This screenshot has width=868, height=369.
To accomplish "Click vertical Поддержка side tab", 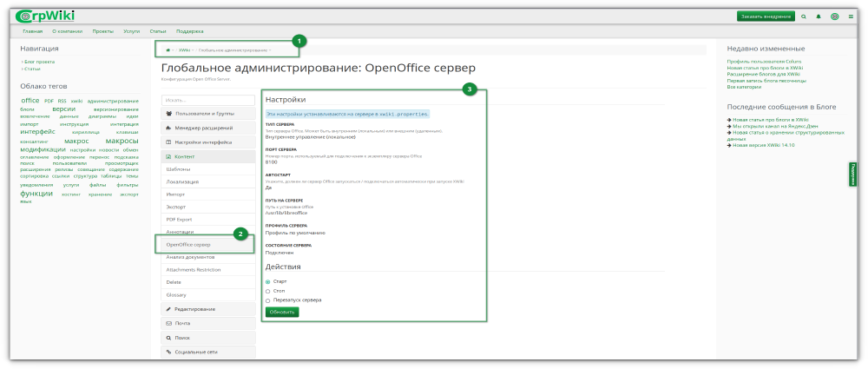I will pyautogui.click(x=852, y=174).
